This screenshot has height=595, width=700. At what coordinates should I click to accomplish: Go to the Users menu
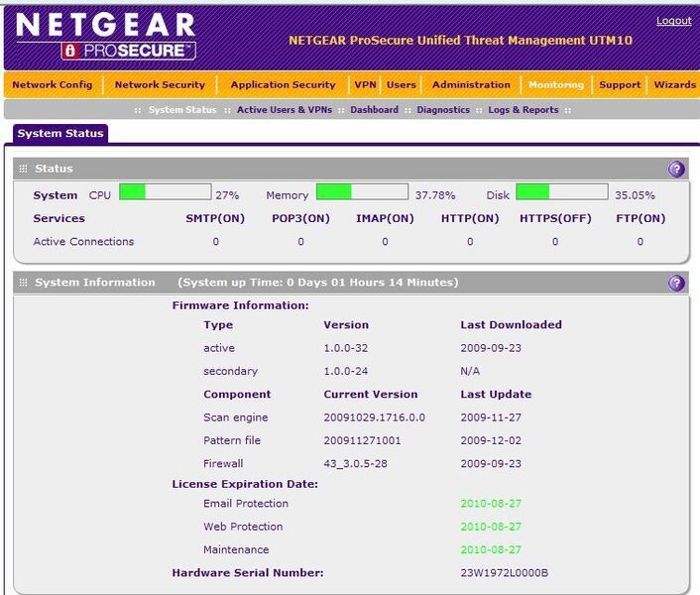tap(402, 85)
